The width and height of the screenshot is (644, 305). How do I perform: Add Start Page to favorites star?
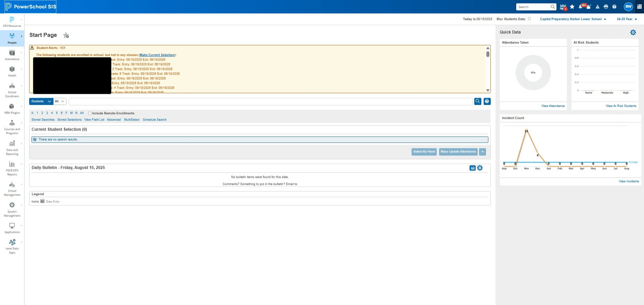point(66,35)
